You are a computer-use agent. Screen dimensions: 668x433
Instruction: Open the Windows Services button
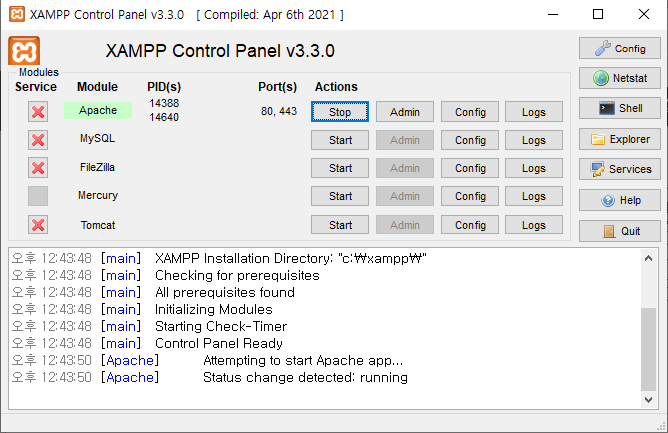[x=619, y=169]
